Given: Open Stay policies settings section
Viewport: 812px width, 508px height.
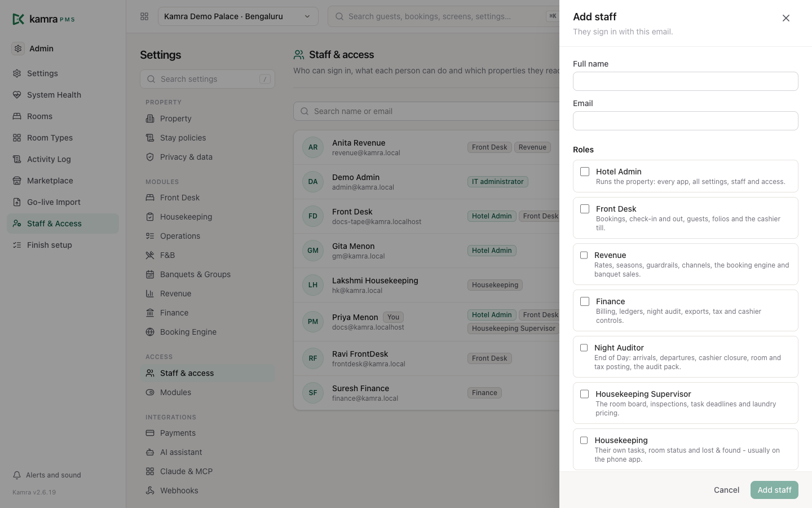Looking at the screenshot, I should click(x=208, y=138).
